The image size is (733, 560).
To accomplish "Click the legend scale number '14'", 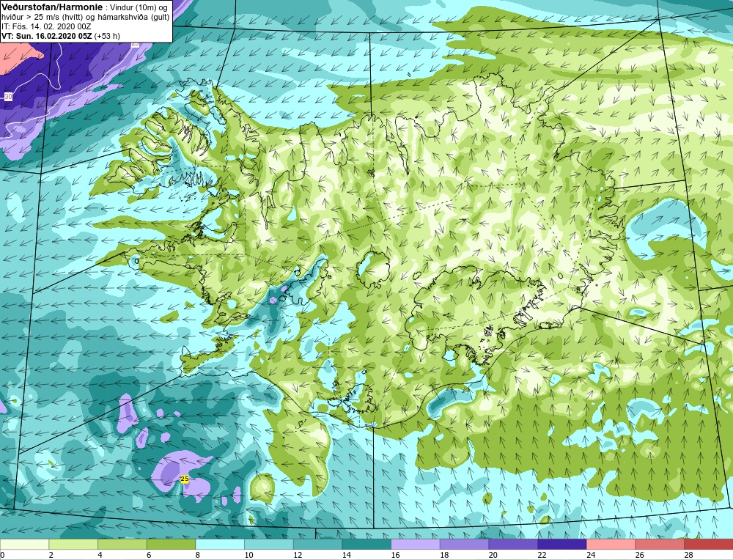I will coord(346,555).
